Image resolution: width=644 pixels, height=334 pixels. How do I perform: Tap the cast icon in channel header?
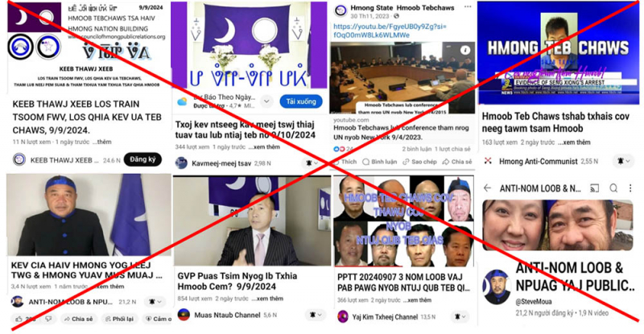(594, 188)
